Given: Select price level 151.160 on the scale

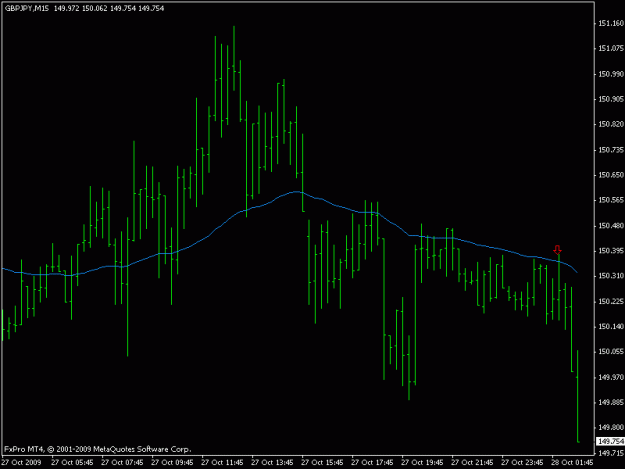Looking at the screenshot, I should (611, 24).
